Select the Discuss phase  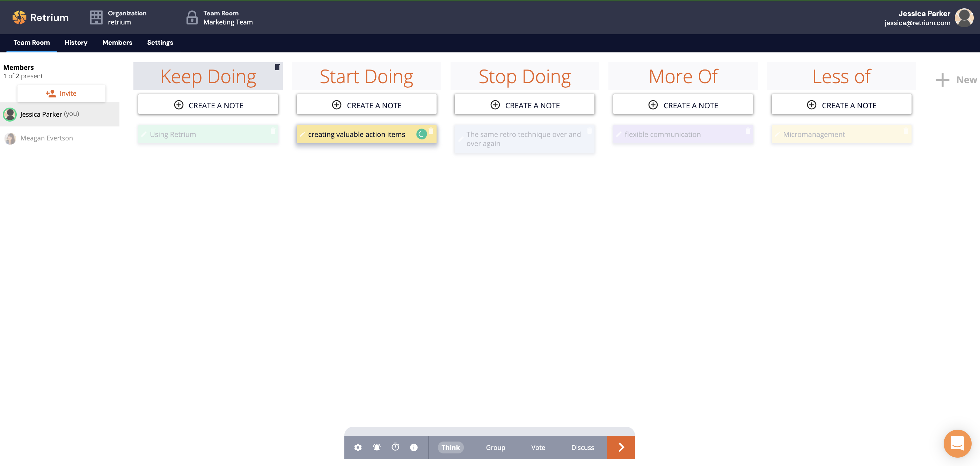point(582,447)
